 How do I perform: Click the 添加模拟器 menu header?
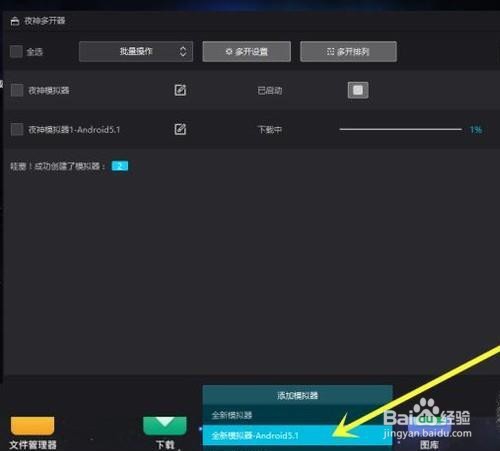(x=298, y=395)
